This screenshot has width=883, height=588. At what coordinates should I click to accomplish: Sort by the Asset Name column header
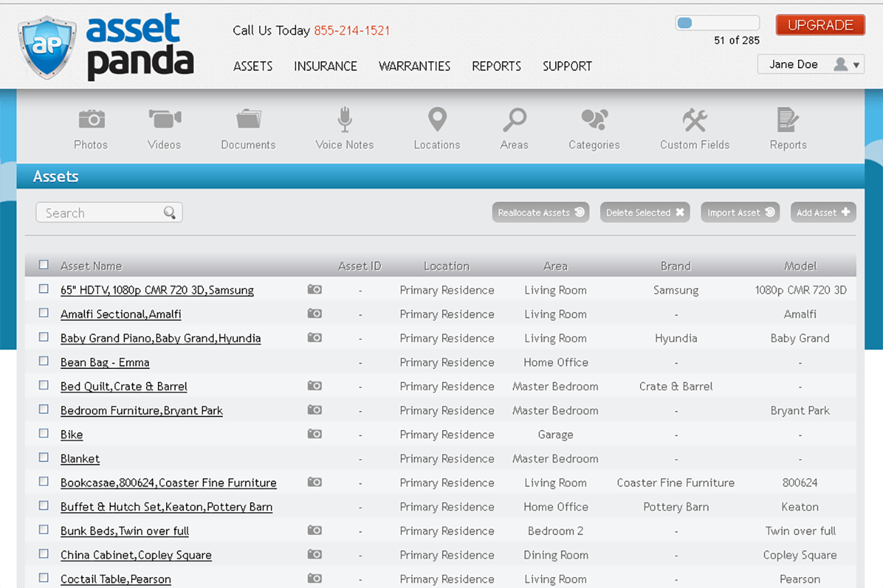91,266
